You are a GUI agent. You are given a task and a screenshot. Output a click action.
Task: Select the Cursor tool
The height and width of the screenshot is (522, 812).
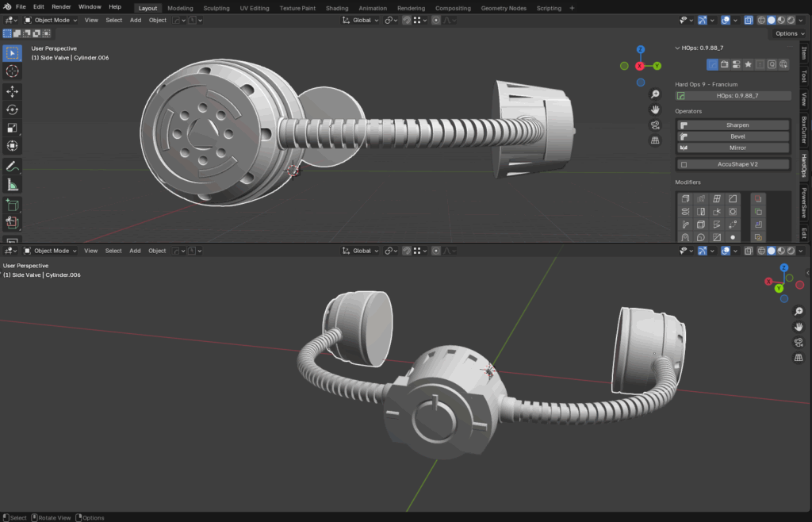[x=13, y=71]
